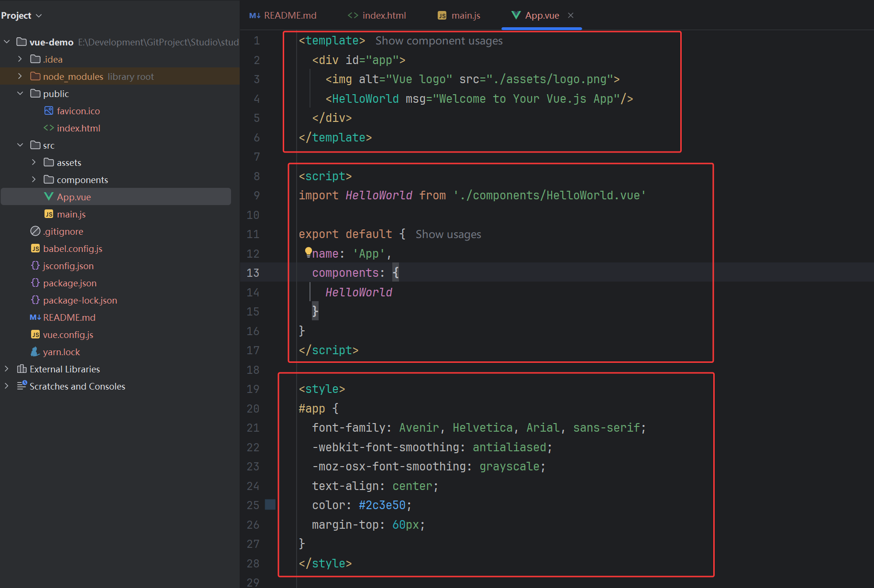Click line number 13 in the gutter

click(253, 272)
